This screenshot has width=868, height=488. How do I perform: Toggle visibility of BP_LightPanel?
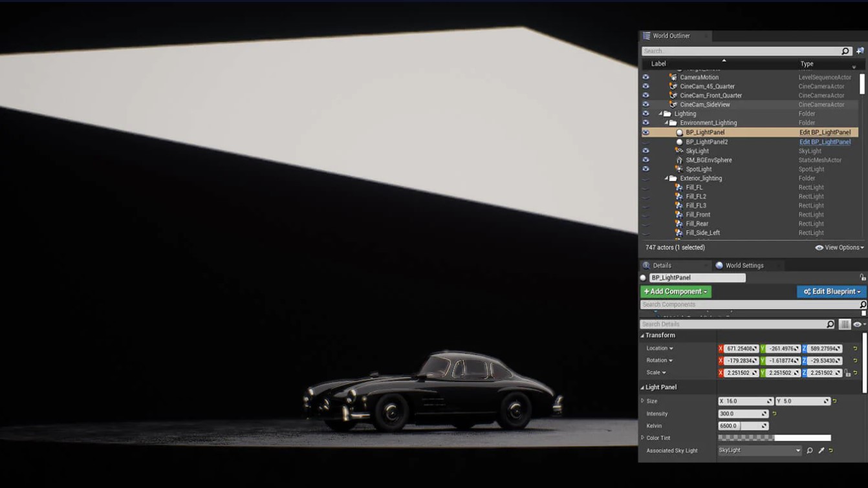(646, 132)
